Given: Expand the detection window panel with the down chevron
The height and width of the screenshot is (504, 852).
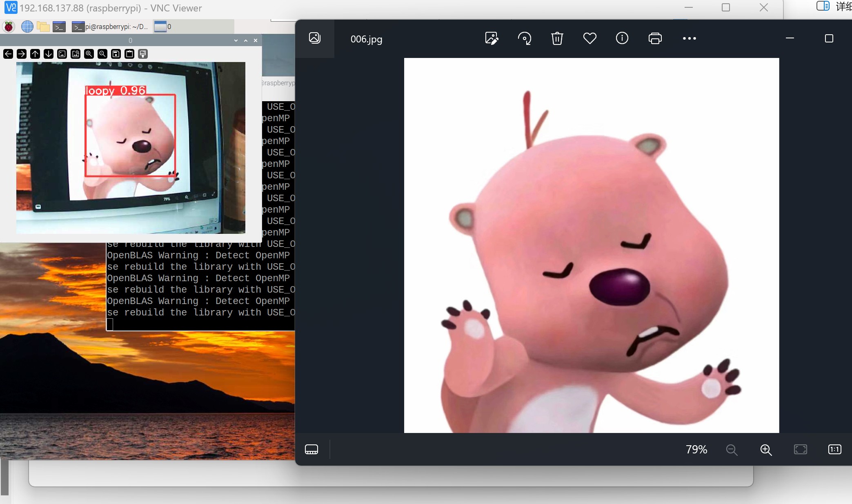Looking at the screenshot, I should [235, 40].
